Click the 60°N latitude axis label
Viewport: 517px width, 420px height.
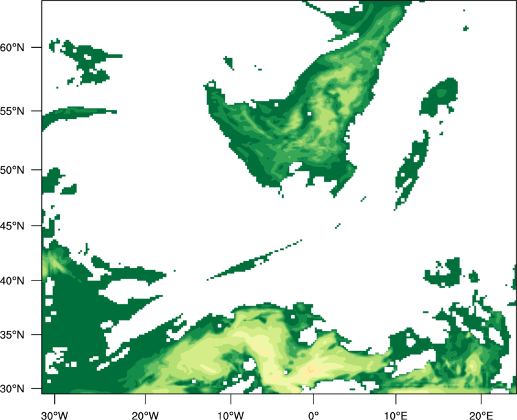point(12,47)
